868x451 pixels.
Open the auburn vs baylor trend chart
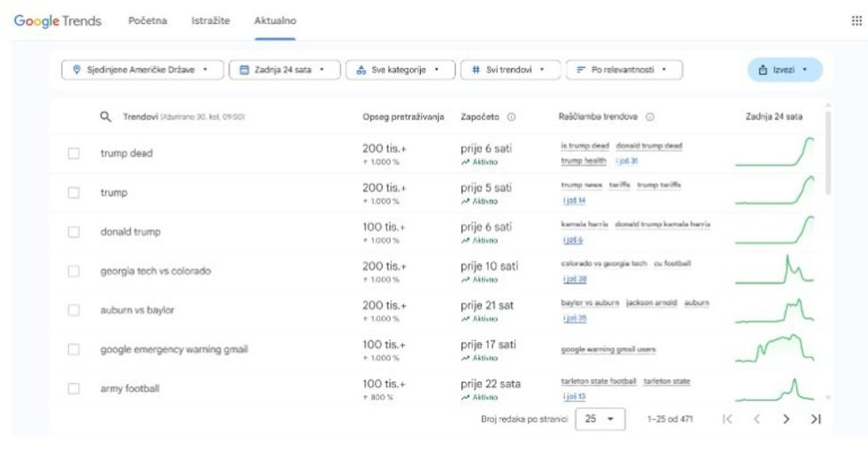774,309
